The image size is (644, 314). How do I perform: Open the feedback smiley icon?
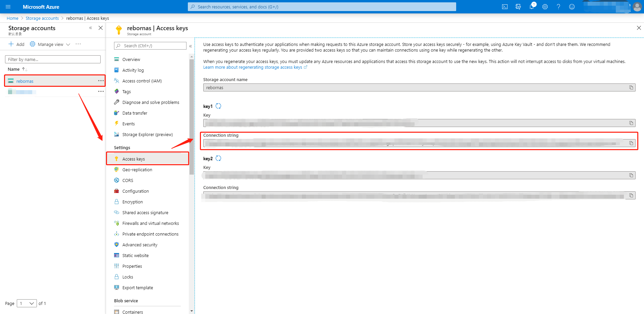pos(572,7)
